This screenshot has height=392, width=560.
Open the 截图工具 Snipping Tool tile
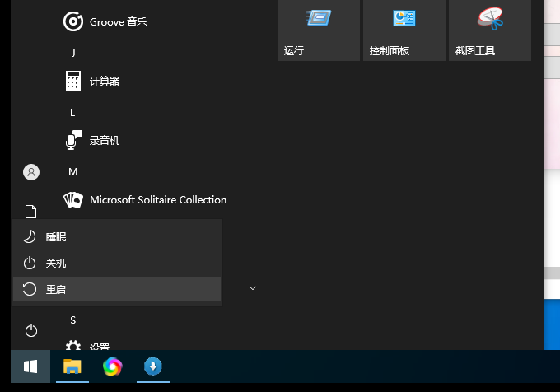click(x=490, y=30)
